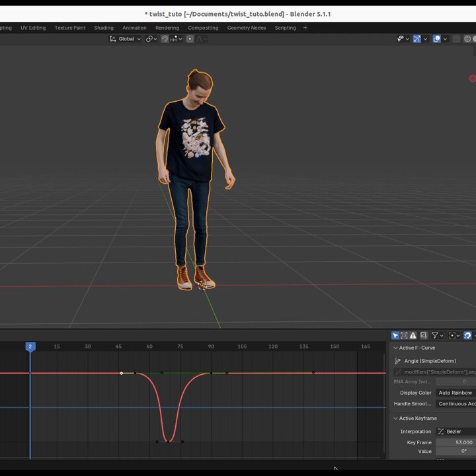Click the pivot point chain-link icon

click(x=149, y=39)
